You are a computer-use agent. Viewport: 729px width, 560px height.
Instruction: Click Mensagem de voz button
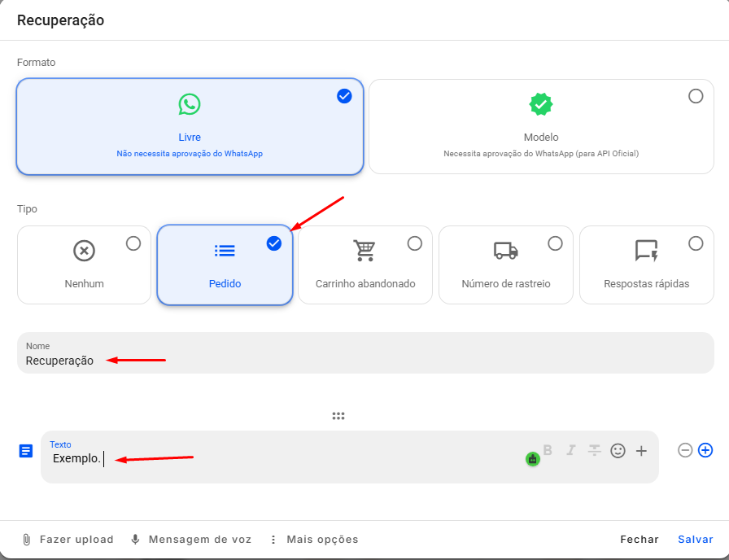[191, 540]
